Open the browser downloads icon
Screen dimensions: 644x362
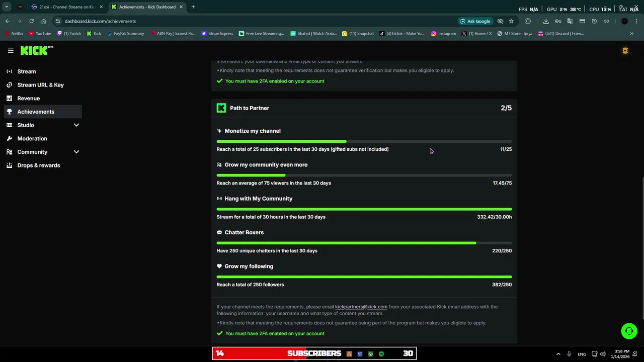[x=546, y=21]
